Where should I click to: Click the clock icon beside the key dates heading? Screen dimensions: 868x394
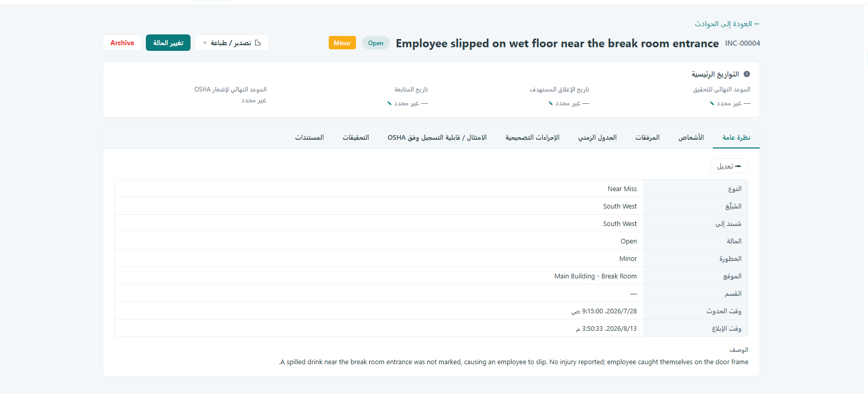click(746, 74)
